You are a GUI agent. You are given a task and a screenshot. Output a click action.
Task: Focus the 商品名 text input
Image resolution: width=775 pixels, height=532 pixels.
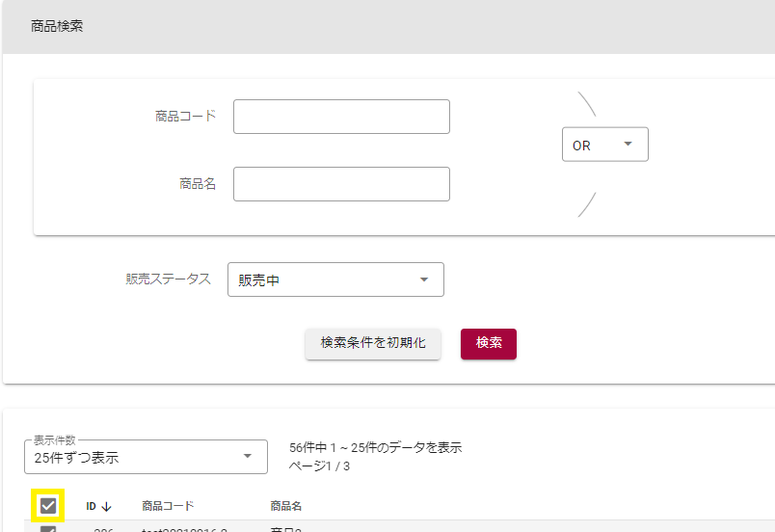coord(341,184)
